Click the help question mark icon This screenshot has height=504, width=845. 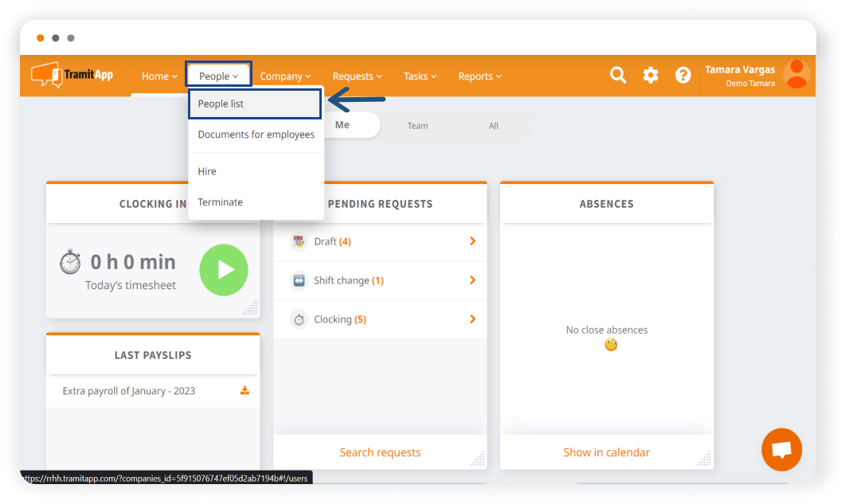point(683,76)
